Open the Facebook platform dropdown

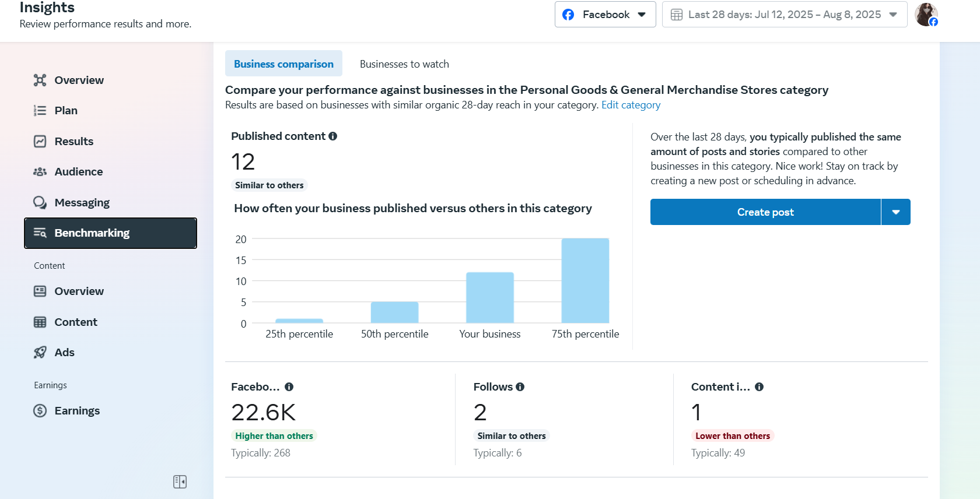605,15
